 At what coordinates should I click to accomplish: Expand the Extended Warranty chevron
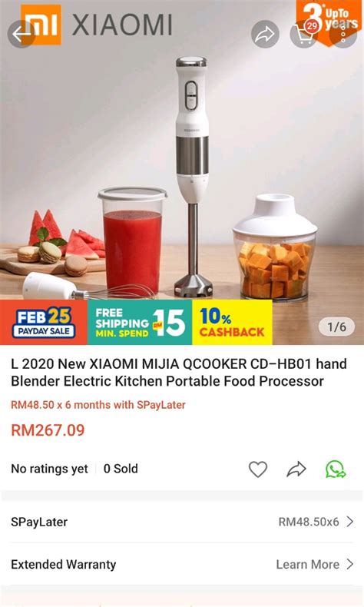pyautogui.click(x=350, y=564)
